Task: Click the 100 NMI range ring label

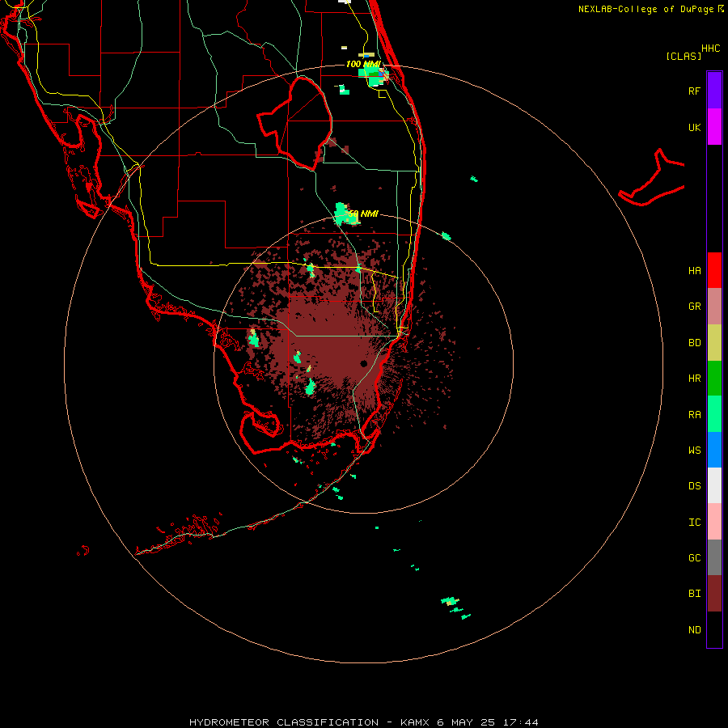Action: coord(363,64)
